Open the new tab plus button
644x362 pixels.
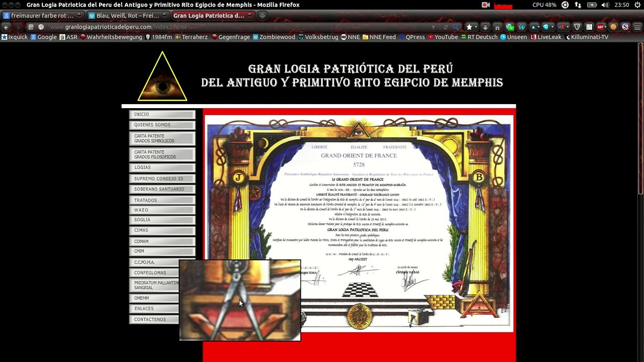pyautogui.click(x=262, y=16)
